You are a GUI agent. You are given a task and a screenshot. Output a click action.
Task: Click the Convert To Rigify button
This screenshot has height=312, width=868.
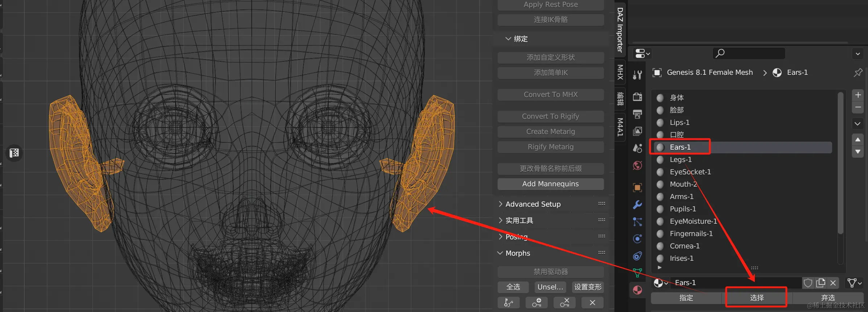(x=551, y=117)
